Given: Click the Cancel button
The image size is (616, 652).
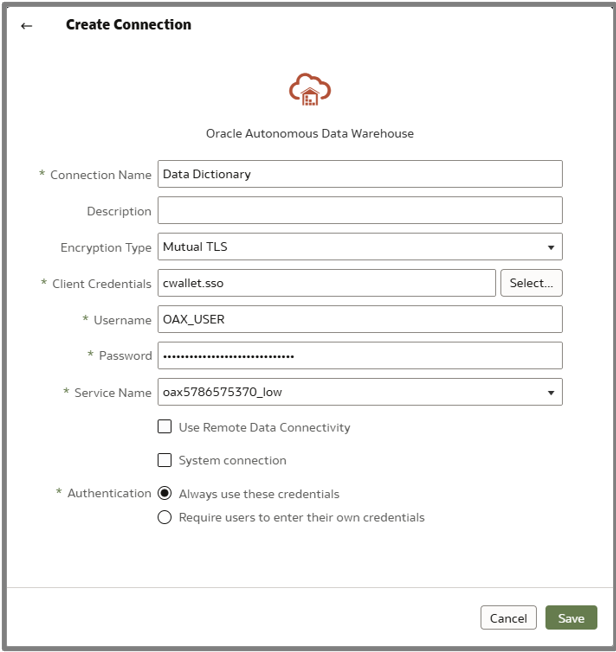Looking at the screenshot, I should 508,618.
